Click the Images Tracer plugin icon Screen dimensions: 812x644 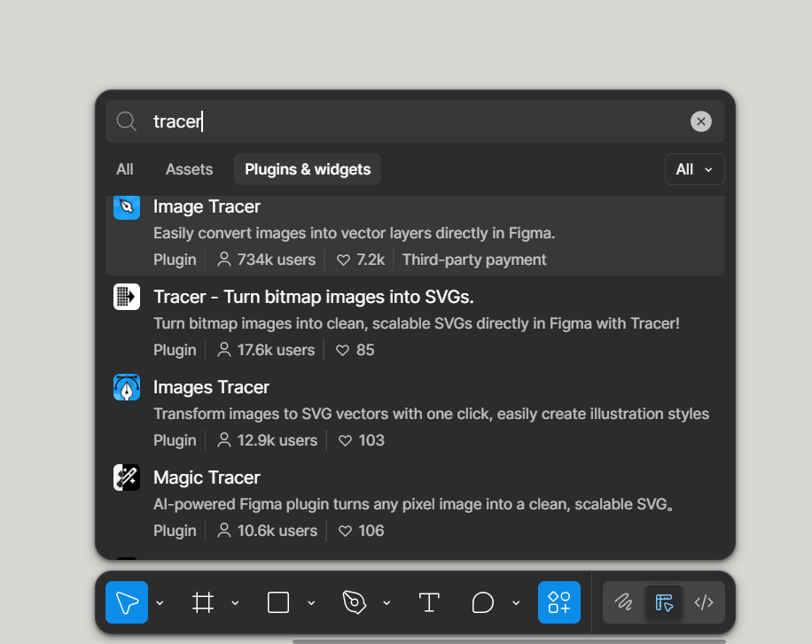(127, 387)
